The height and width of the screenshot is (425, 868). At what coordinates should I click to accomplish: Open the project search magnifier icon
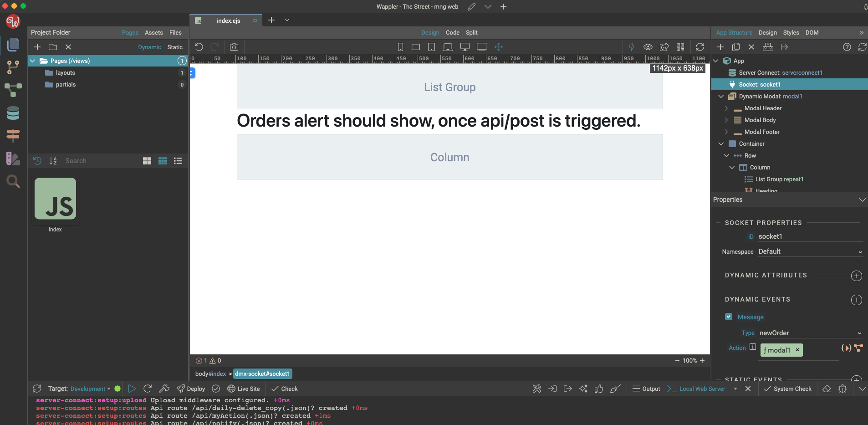click(13, 182)
